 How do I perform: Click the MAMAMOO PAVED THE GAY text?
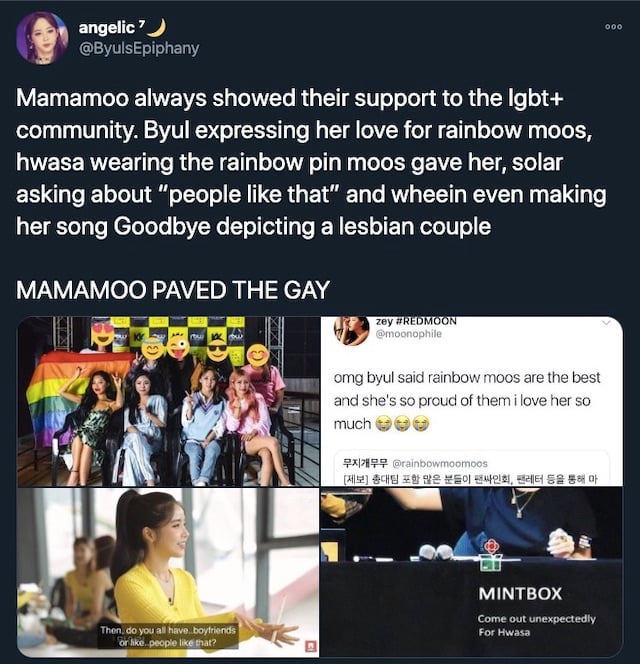(x=173, y=290)
